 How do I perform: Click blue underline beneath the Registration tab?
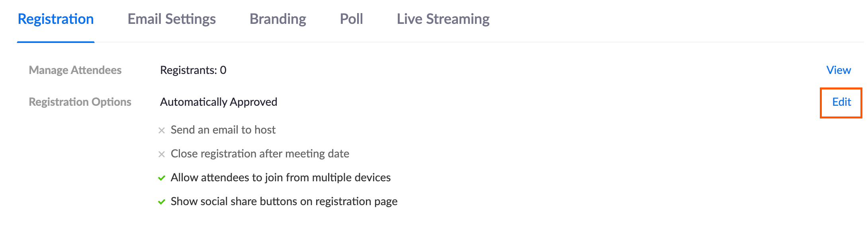pyautogui.click(x=56, y=42)
